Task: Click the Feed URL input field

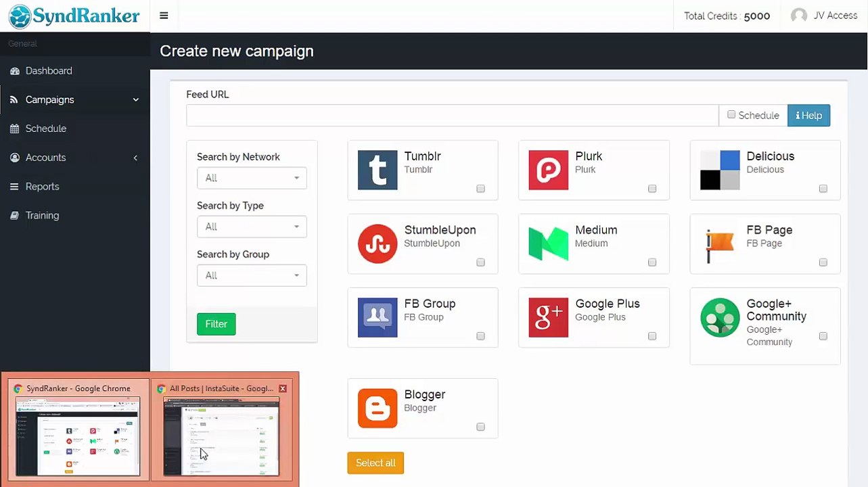Action: [452, 116]
